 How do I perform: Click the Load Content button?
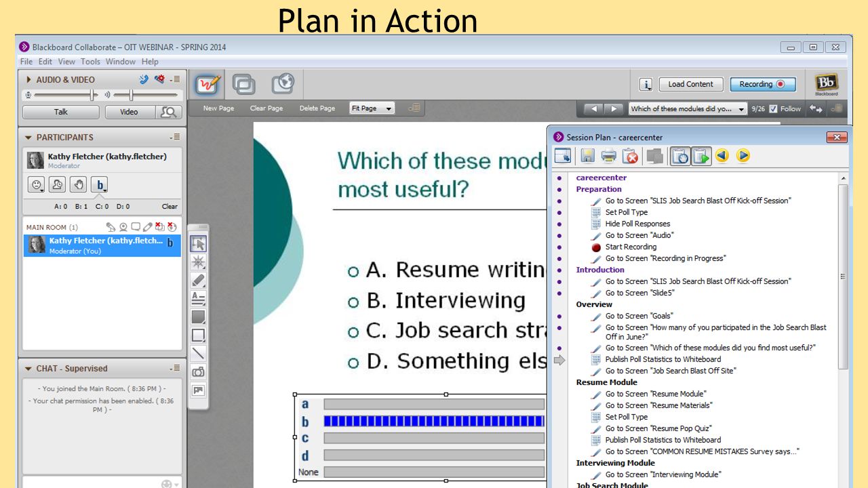pos(691,84)
